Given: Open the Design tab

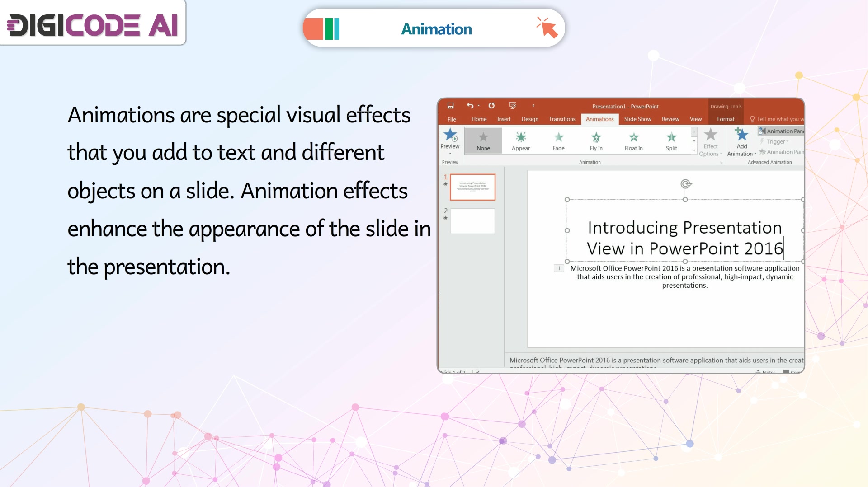Looking at the screenshot, I should click(x=529, y=119).
